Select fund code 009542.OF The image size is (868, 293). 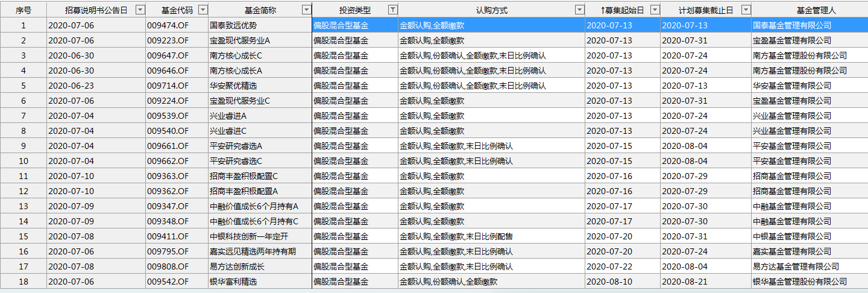(168, 282)
